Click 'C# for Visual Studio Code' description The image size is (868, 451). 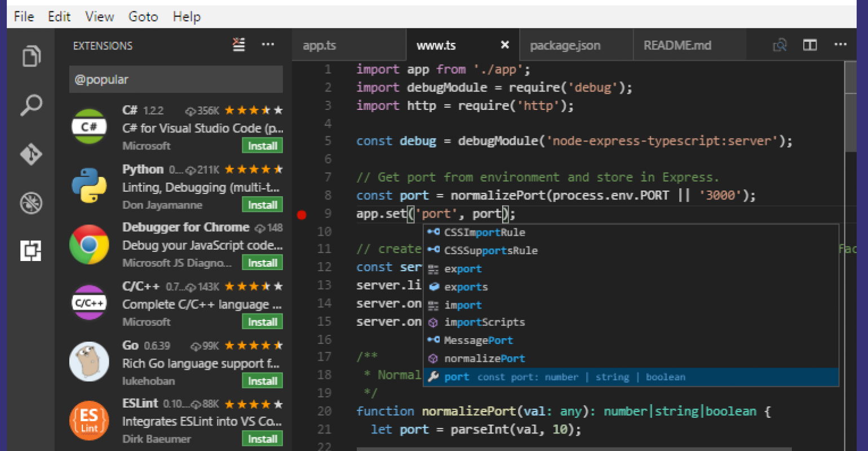click(203, 129)
